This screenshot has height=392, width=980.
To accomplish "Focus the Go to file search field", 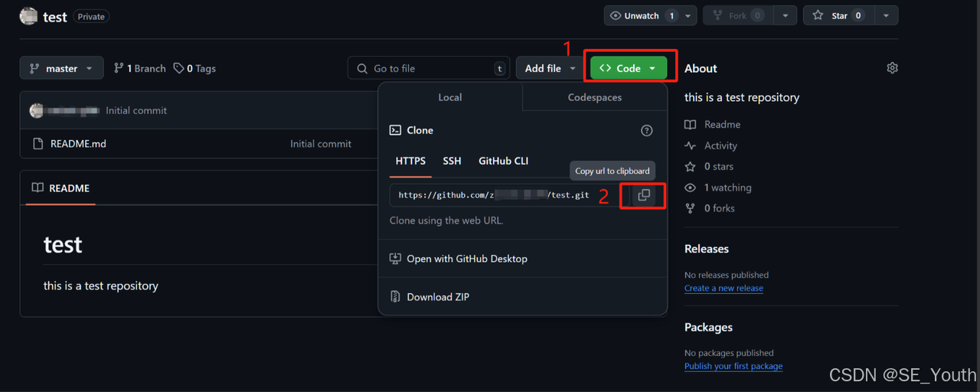I will point(429,68).
